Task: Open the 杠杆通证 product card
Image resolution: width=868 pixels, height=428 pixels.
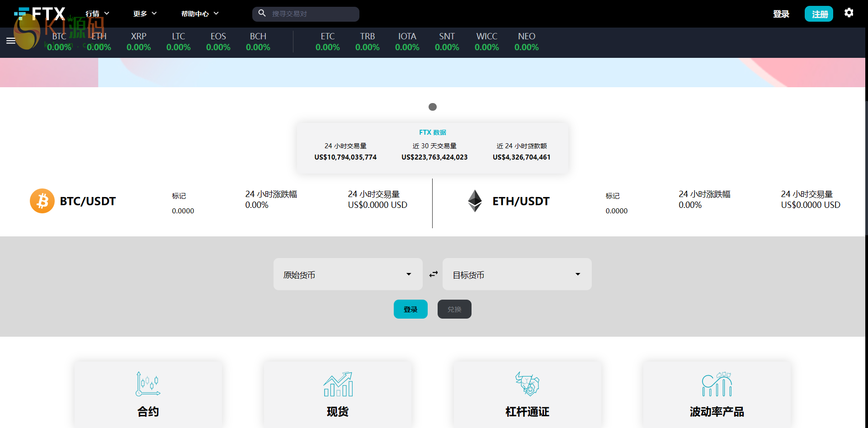Action: (x=528, y=394)
